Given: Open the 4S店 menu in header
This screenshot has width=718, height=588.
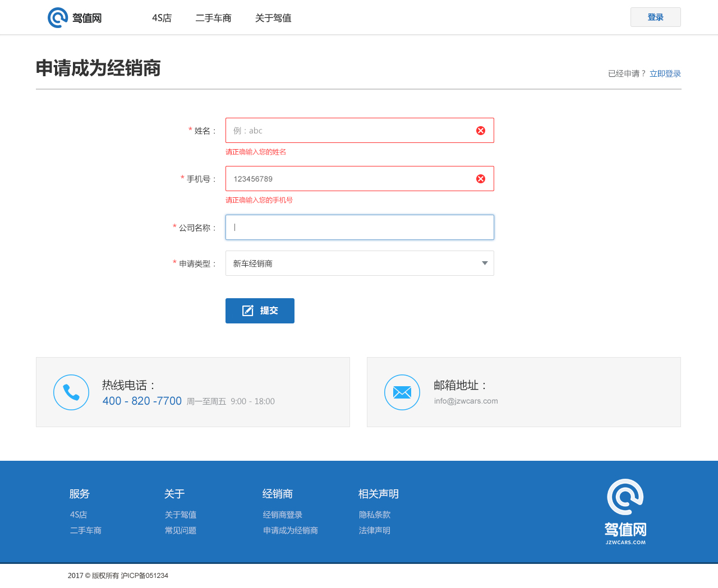Looking at the screenshot, I should click(162, 18).
